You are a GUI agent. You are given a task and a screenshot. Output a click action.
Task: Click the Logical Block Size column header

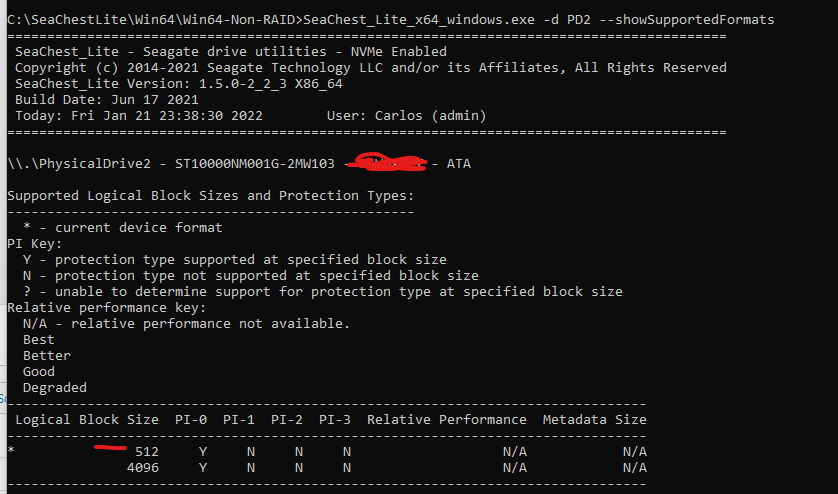(x=87, y=420)
